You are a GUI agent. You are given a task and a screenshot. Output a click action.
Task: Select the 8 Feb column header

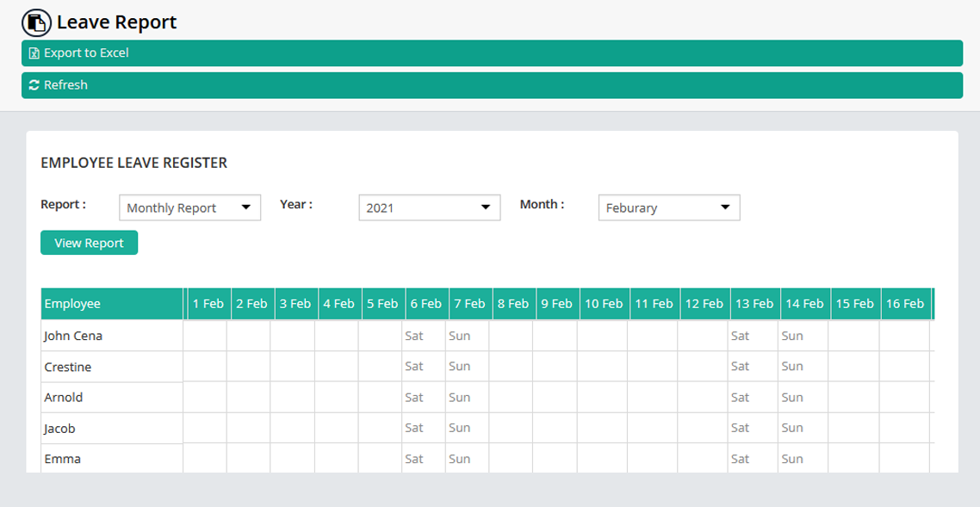[512, 304]
